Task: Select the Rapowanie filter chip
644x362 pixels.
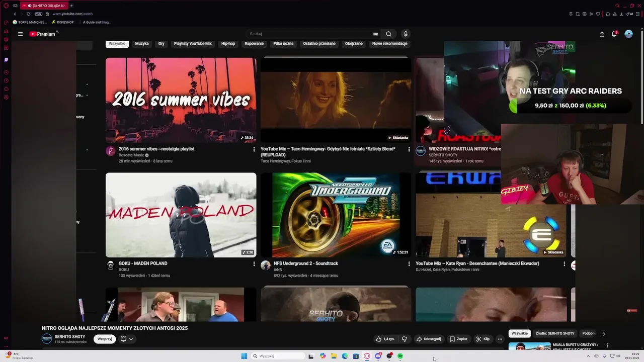Action: (x=254, y=44)
